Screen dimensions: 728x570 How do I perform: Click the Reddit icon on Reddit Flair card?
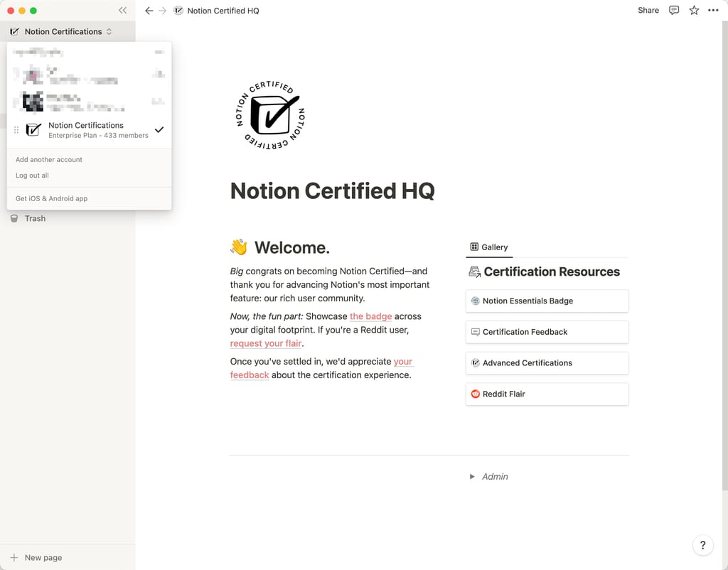(x=476, y=394)
